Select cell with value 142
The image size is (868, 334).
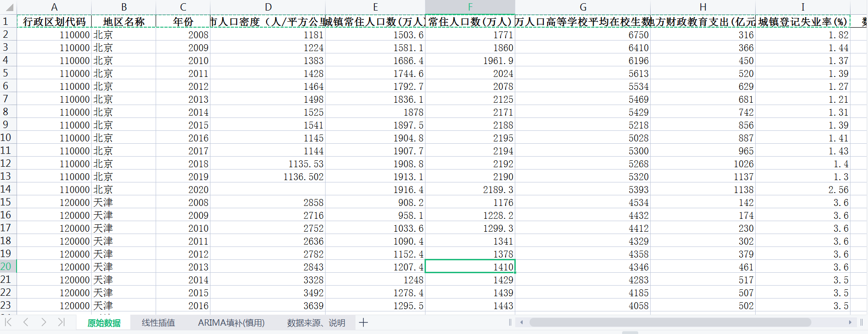pyautogui.click(x=703, y=202)
